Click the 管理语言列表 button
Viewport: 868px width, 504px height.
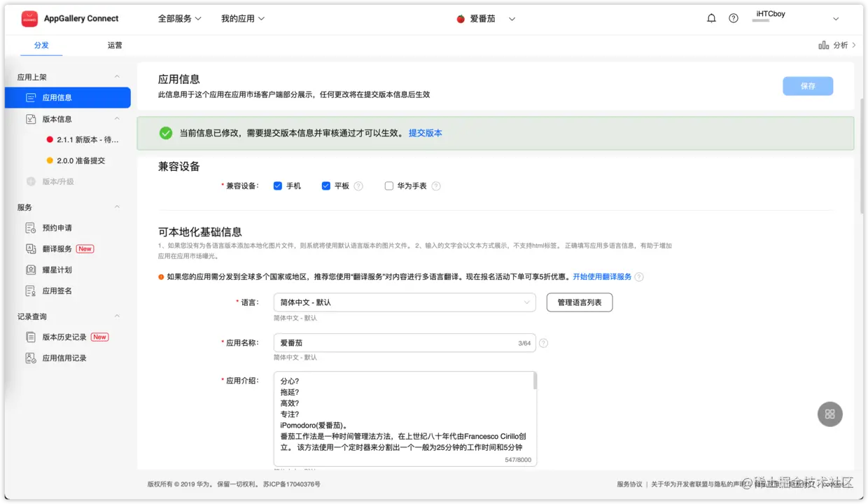click(x=580, y=302)
